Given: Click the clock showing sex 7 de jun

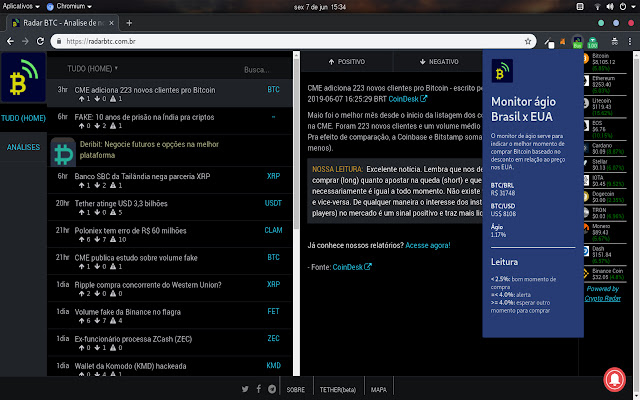Looking at the screenshot, I should (320, 7).
